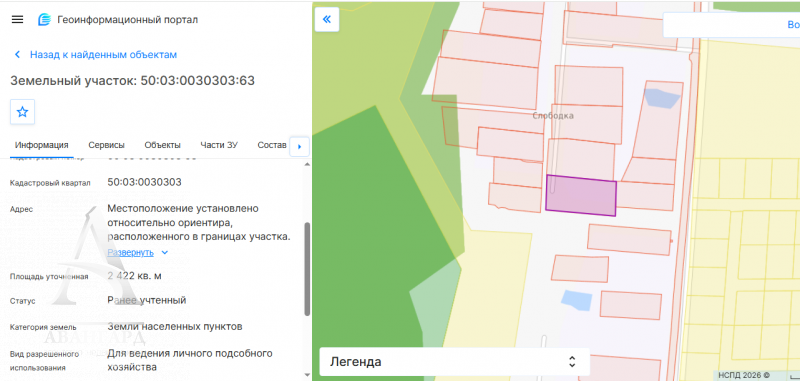Expand the Легенда panel
This screenshot has width=800, height=381.
[455, 362]
